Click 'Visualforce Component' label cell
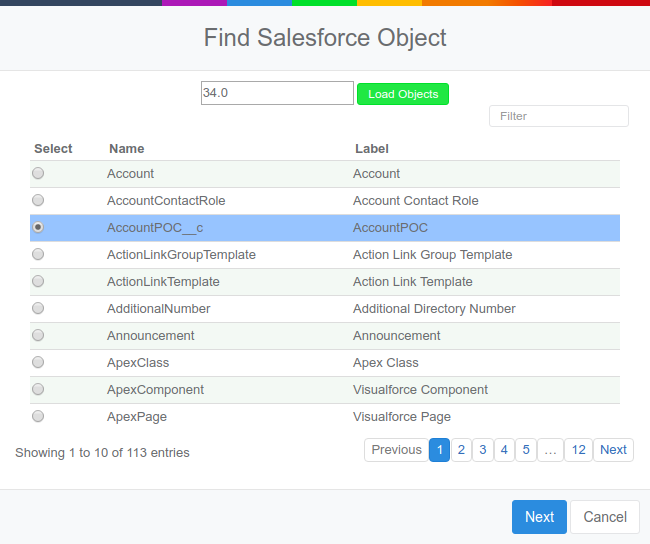The image size is (650, 544). [420, 390]
